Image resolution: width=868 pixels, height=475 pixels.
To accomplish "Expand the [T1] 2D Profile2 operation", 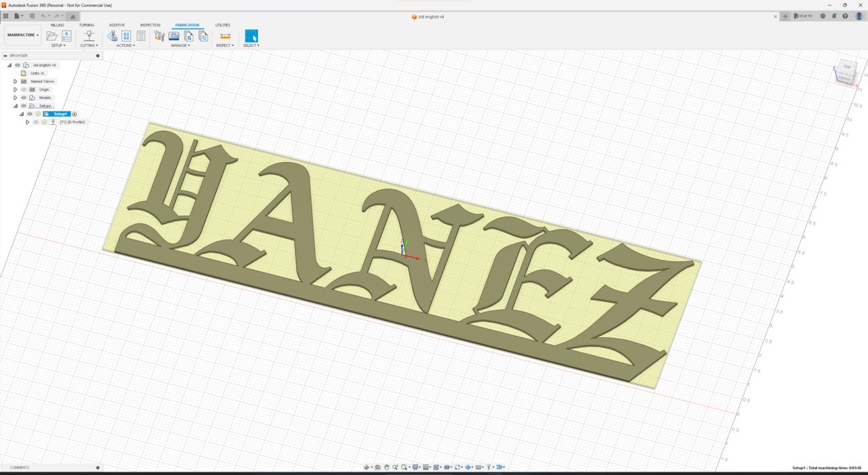I will (x=27, y=122).
